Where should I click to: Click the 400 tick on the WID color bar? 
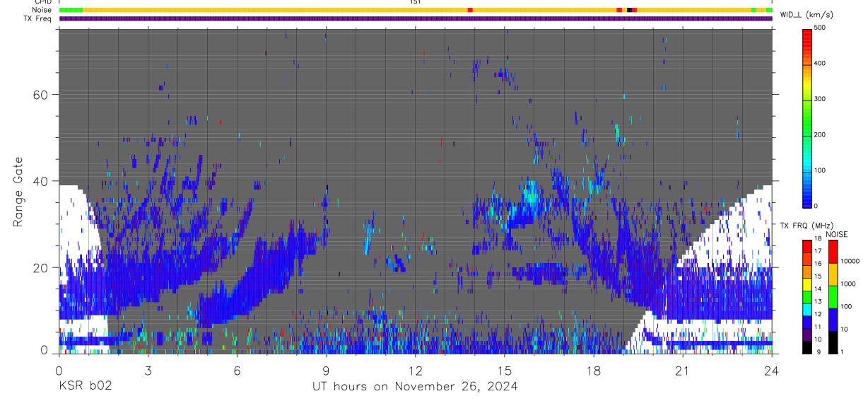point(820,63)
